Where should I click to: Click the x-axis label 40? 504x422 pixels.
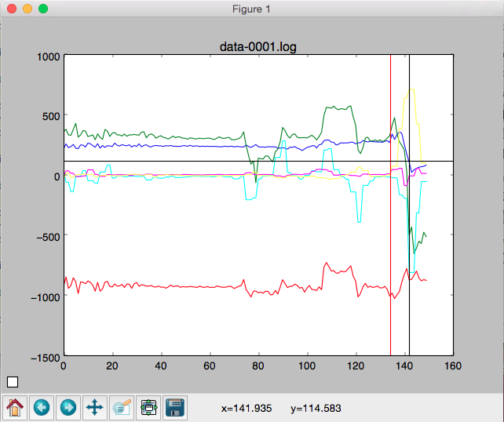tap(161, 366)
